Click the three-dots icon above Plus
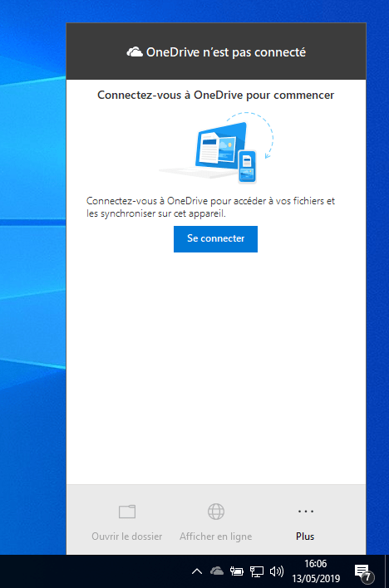The height and width of the screenshot is (588, 389). (x=305, y=511)
